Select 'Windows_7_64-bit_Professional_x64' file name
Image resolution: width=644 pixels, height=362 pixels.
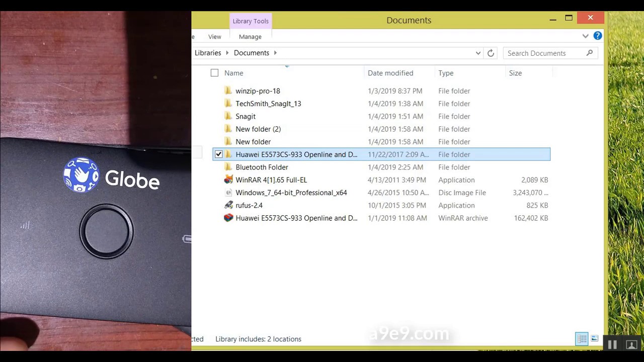coord(291,193)
